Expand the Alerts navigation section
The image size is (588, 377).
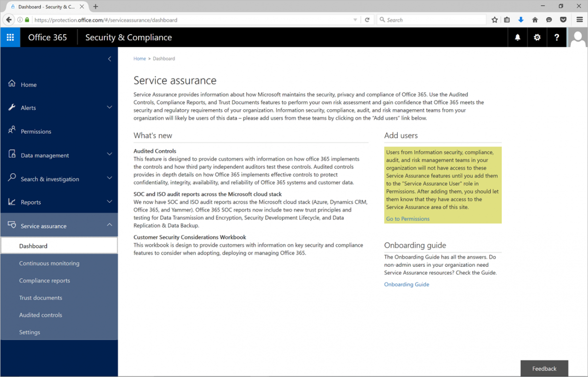[x=109, y=107]
